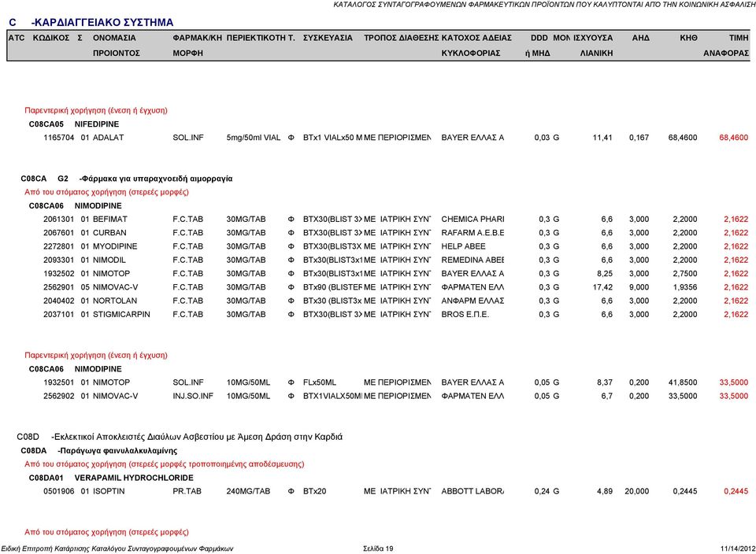
Task: Select VERAPAMIL HYDROCHLORIDE substance heading
Action: 134,478
